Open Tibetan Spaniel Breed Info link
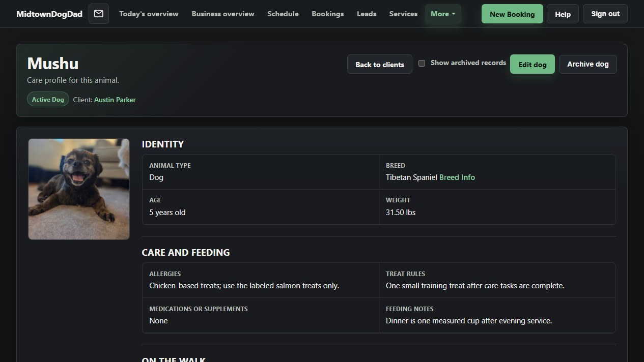 coord(457,177)
